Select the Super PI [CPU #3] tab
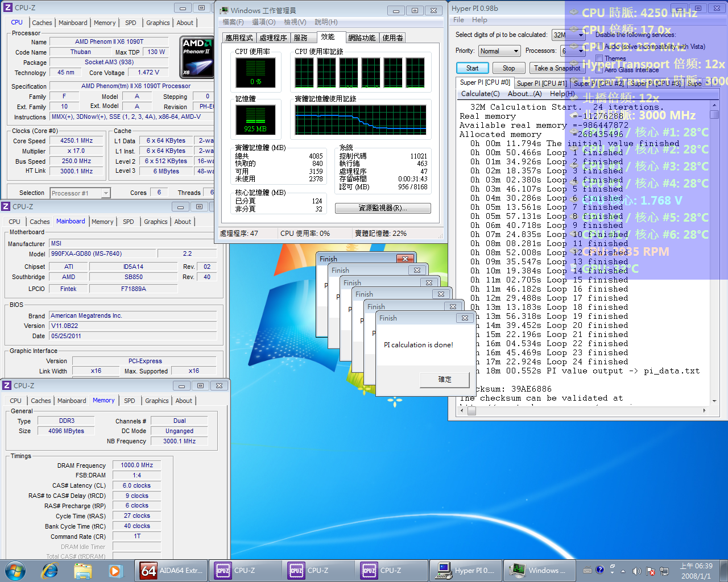Screen dimensions: 728x582 coord(655,84)
